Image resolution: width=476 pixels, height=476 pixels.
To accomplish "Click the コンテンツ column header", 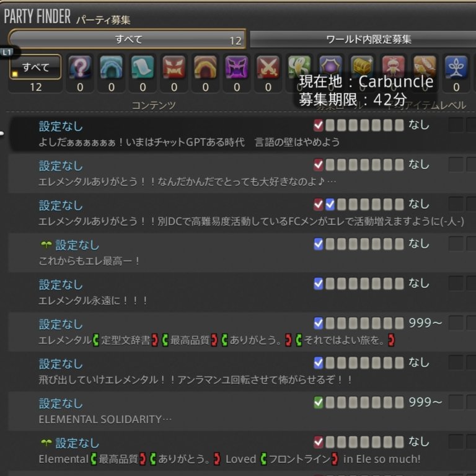I will (154, 105).
